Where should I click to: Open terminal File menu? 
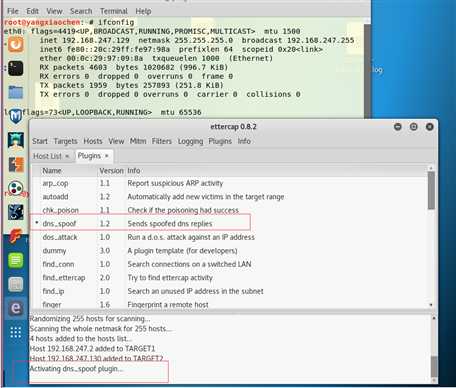coord(13,11)
